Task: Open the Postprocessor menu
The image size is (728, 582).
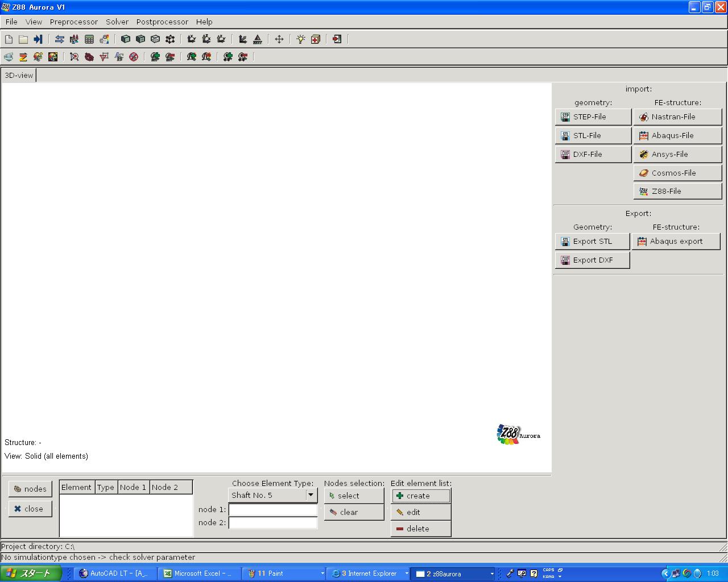Action: point(162,22)
